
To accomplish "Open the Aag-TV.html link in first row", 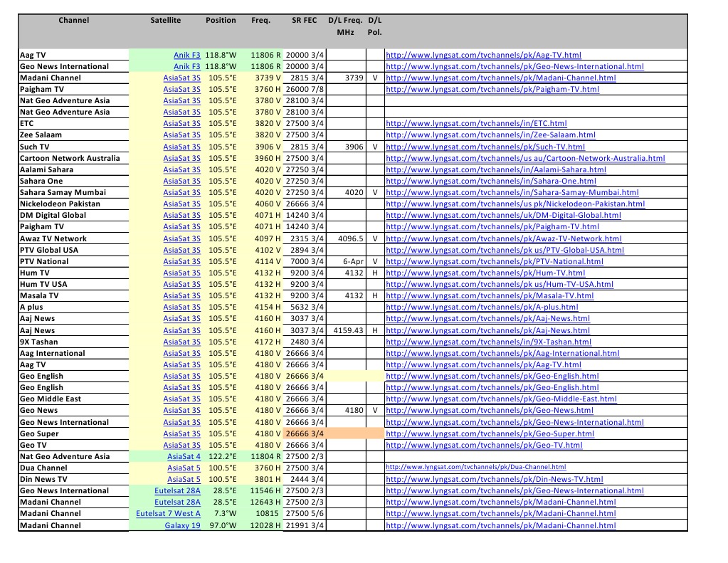I will (483, 55).
